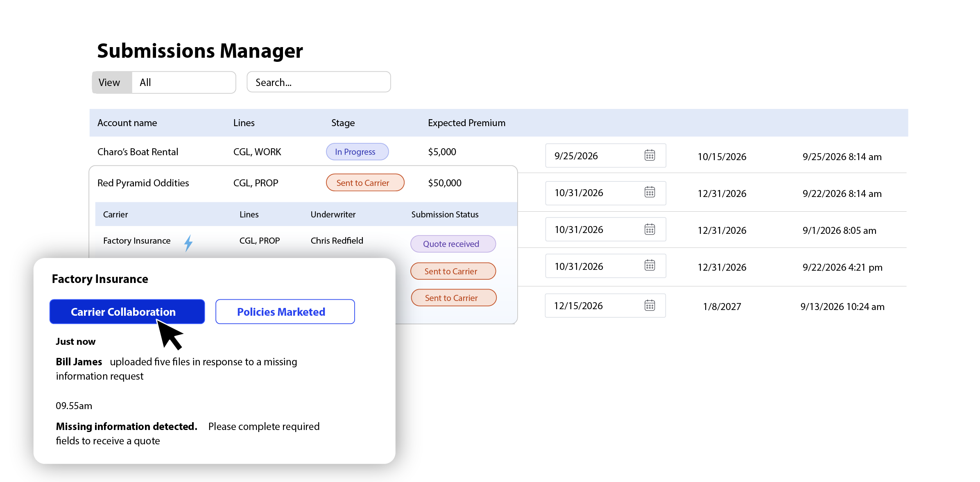Click the Expected Premium column header

tap(466, 123)
